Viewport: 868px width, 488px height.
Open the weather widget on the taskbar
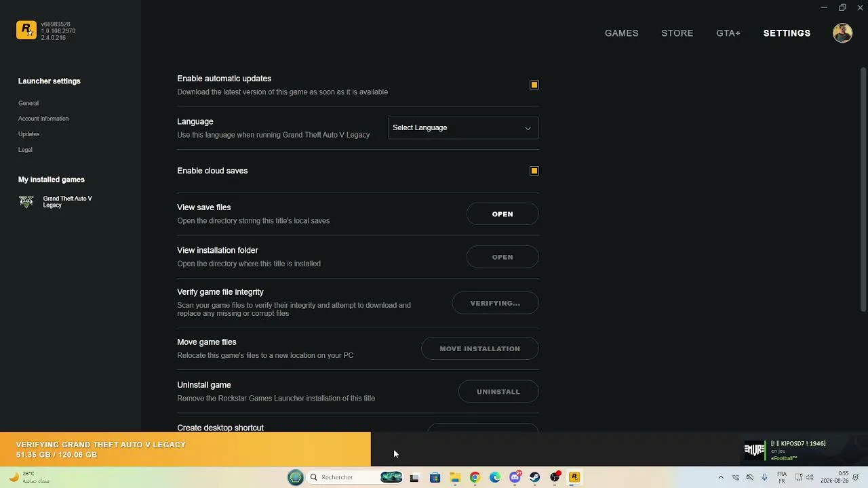click(x=28, y=477)
